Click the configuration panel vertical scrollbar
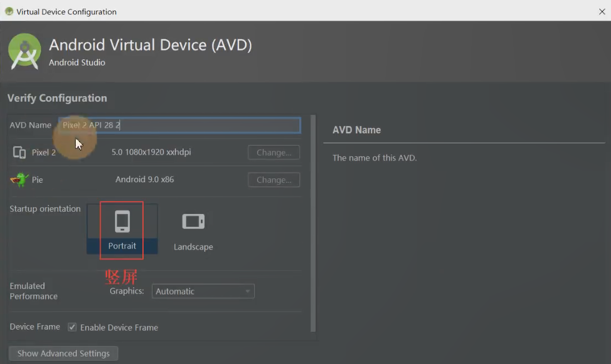 tap(313, 223)
